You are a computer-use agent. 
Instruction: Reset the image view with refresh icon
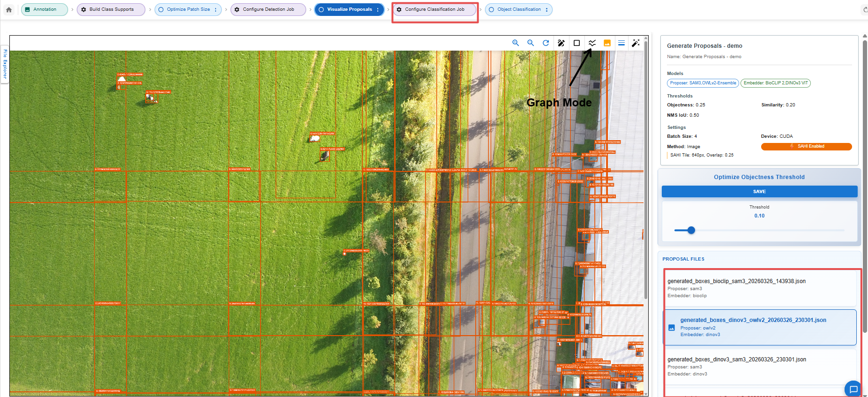tap(546, 43)
